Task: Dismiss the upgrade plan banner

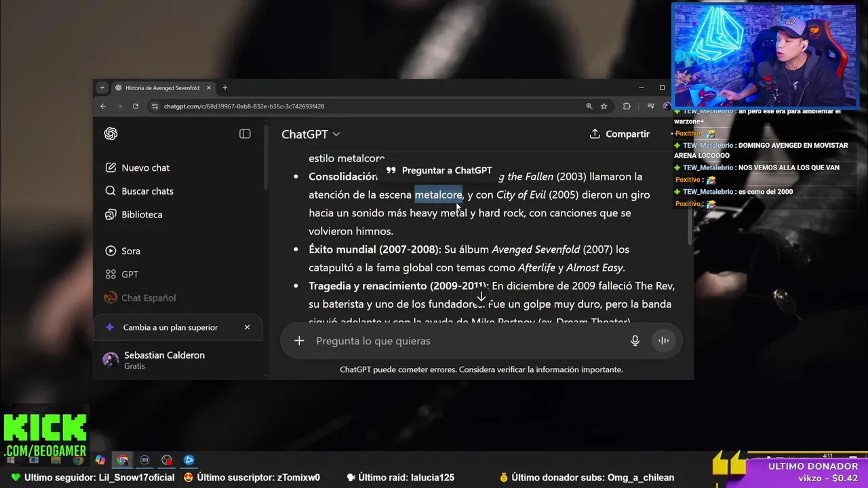Action: (x=247, y=327)
